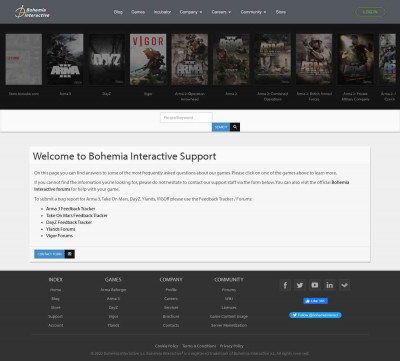Open Store in the top navigation
Screen dimensions: 400x361
click(x=281, y=12)
